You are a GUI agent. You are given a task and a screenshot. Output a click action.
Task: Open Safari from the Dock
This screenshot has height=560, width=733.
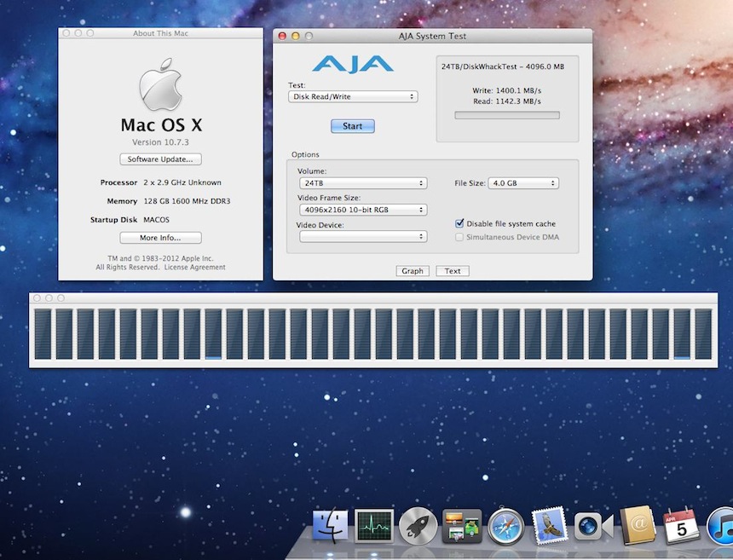click(505, 527)
